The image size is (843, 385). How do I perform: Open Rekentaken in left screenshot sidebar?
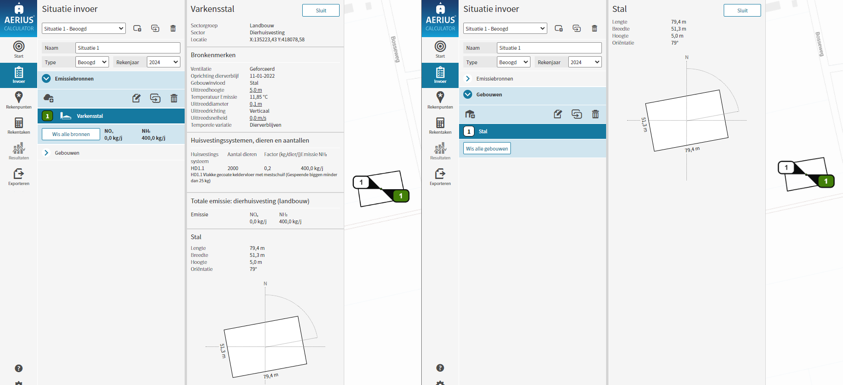coord(18,125)
